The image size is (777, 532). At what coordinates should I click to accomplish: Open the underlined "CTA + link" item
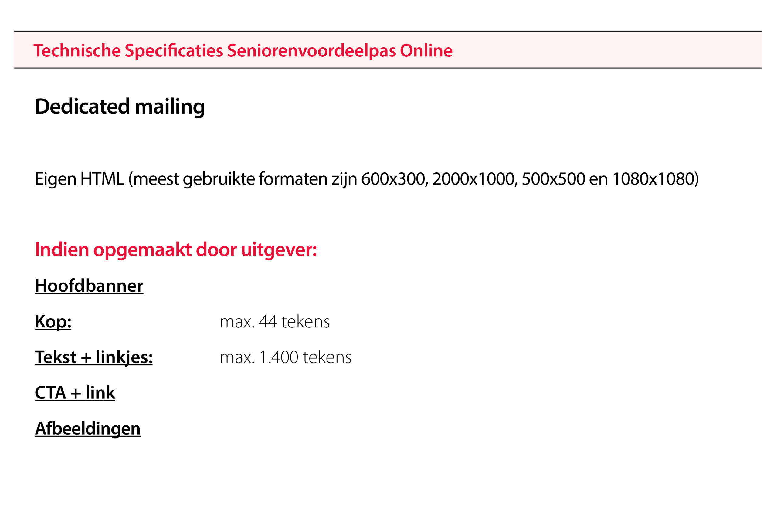click(75, 393)
